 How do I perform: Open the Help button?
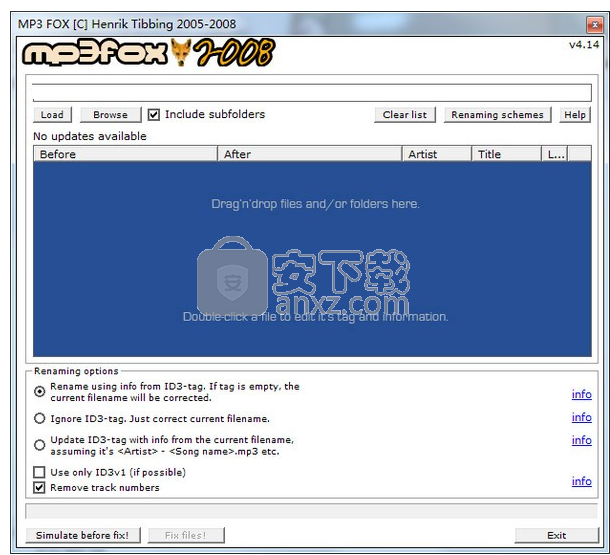(575, 115)
